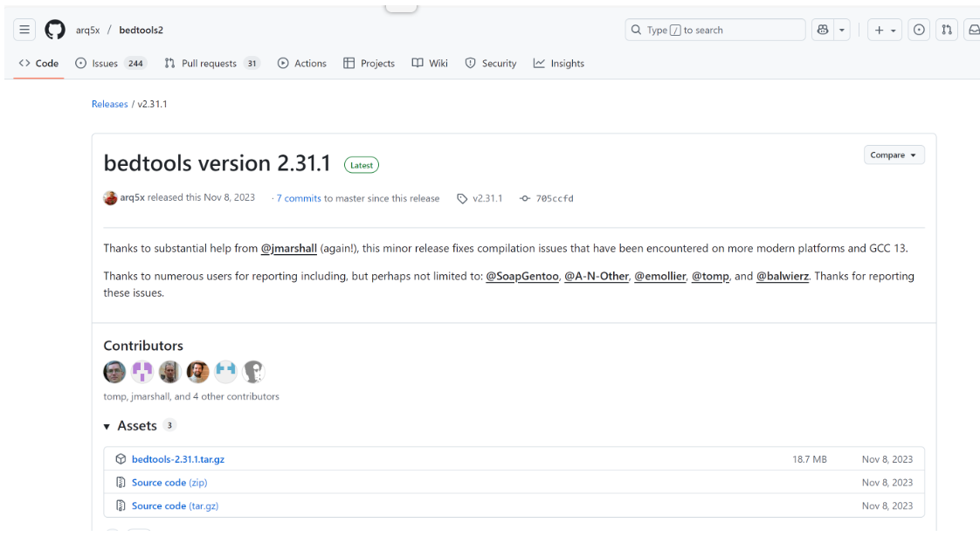Image resolution: width=980 pixels, height=543 pixels.
Task: Switch to the Code tab
Action: (x=38, y=63)
